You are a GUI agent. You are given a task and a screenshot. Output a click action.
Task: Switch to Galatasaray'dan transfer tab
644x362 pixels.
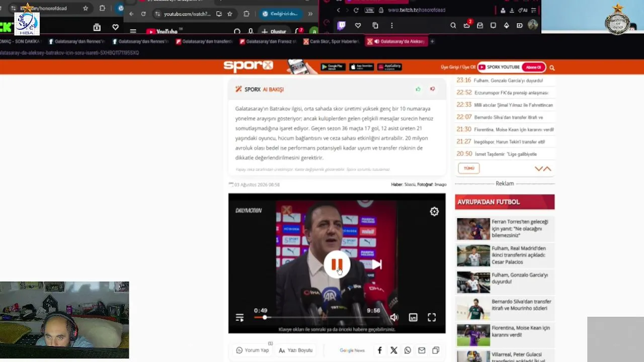pos(204,41)
